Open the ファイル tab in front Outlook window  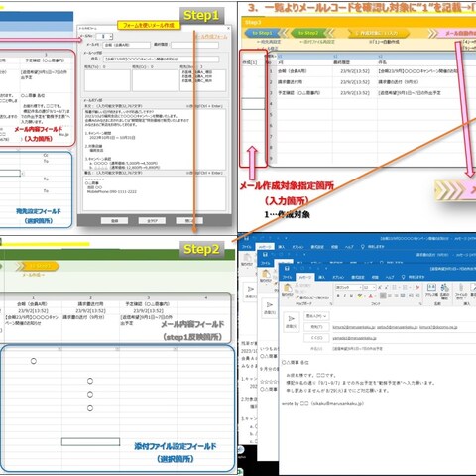point(287,277)
